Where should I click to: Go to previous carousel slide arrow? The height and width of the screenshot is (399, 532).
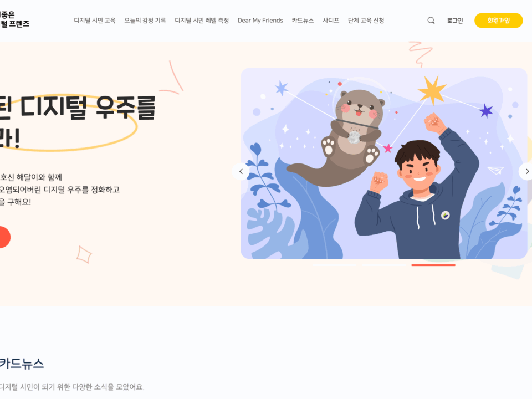[x=241, y=171]
